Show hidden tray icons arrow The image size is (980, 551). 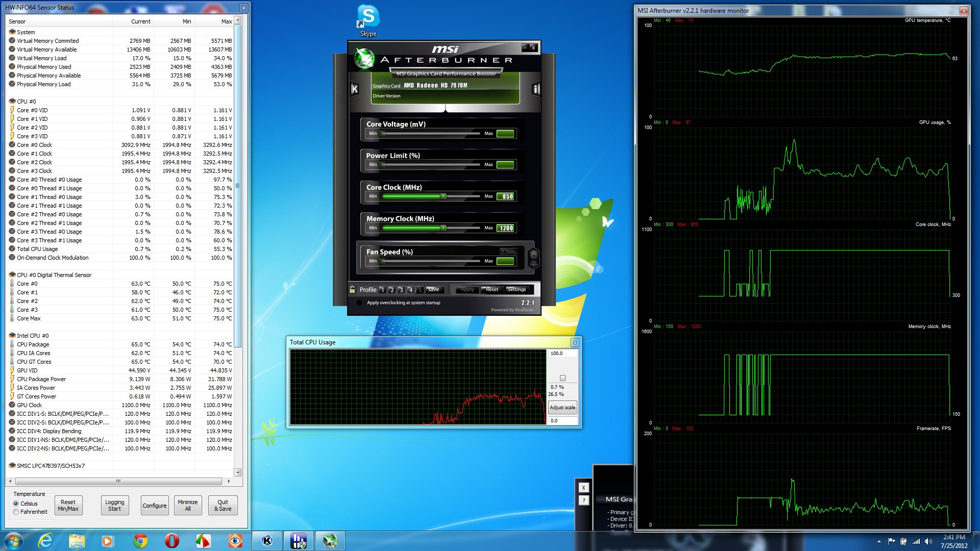[x=879, y=541]
